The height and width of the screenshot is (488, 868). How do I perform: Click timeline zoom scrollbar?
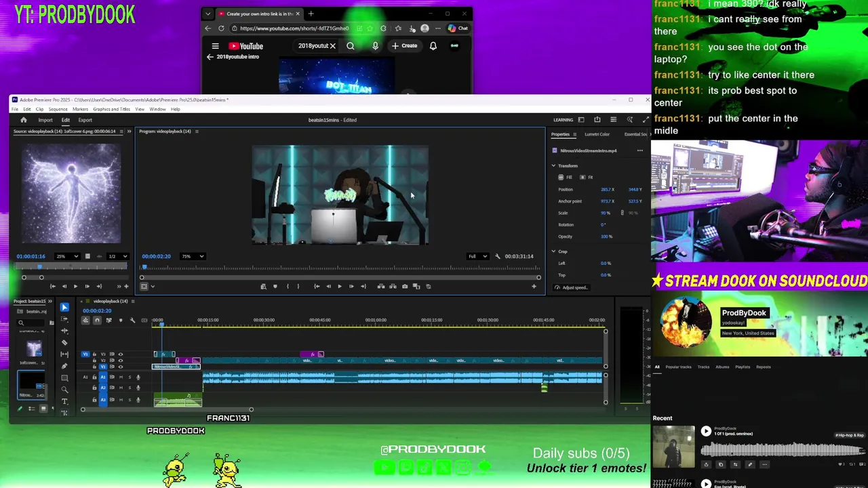point(167,409)
